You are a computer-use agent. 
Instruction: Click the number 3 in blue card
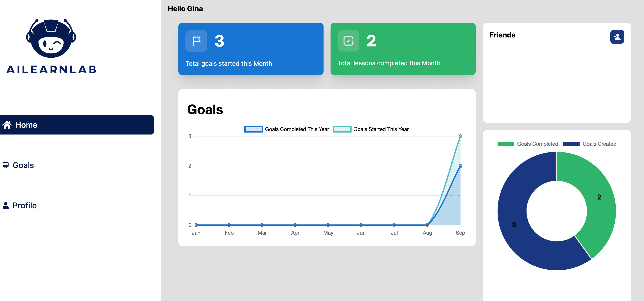tap(219, 41)
